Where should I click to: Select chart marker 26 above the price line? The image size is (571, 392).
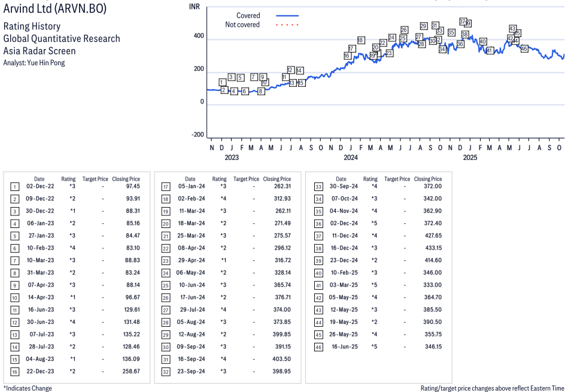click(x=404, y=30)
